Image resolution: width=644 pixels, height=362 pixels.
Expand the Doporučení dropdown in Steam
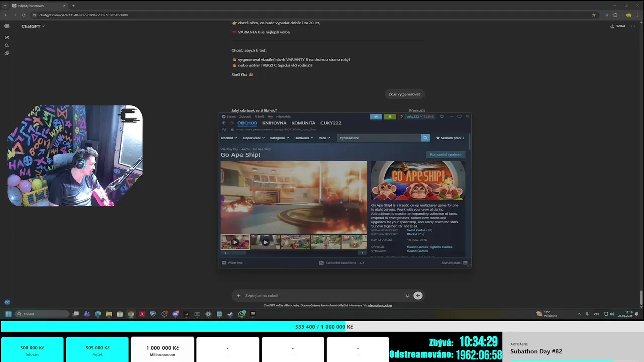(x=253, y=138)
